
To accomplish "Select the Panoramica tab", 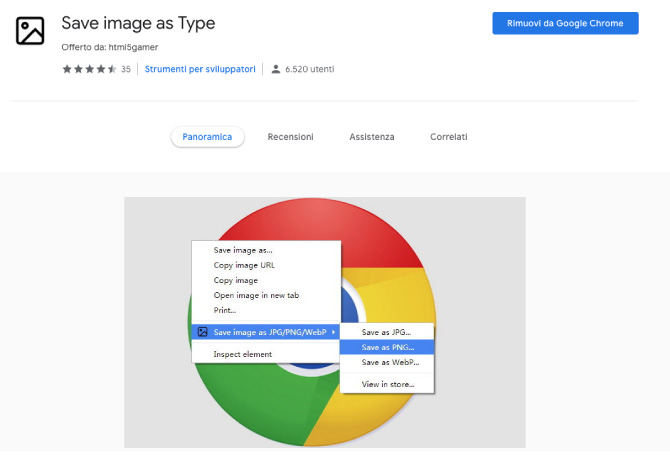I will pos(207,137).
